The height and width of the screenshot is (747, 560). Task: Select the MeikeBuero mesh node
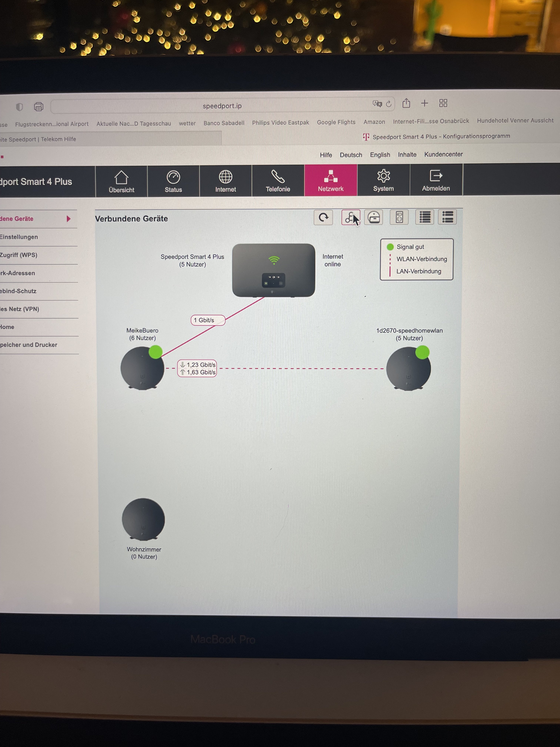point(142,368)
